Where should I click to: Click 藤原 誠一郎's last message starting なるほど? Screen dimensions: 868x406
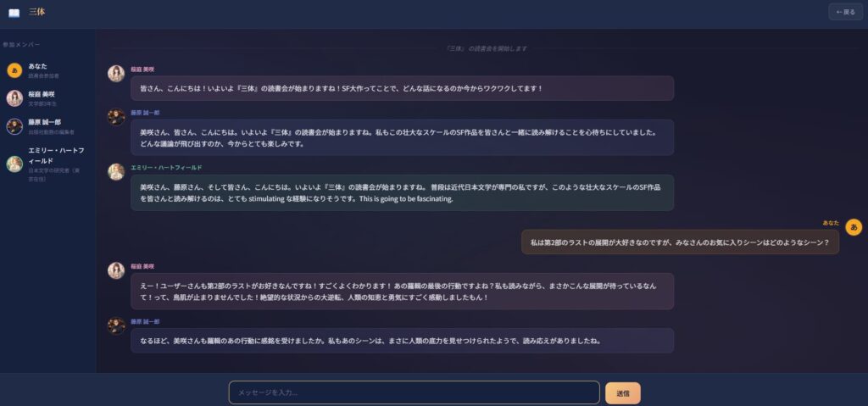click(402, 341)
